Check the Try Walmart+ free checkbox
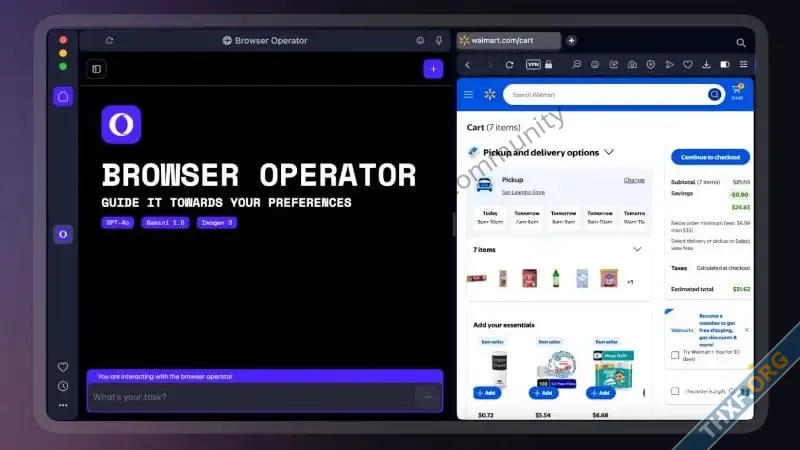 (675, 355)
